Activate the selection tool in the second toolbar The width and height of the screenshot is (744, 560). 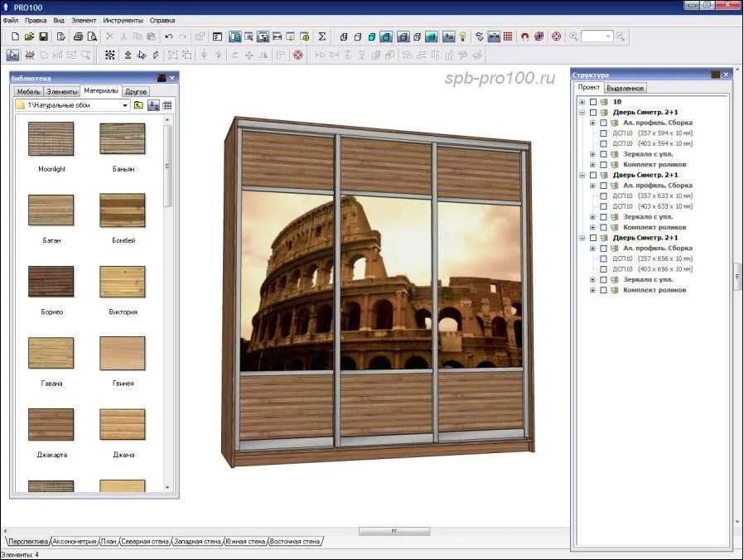pyautogui.click(x=12, y=55)
